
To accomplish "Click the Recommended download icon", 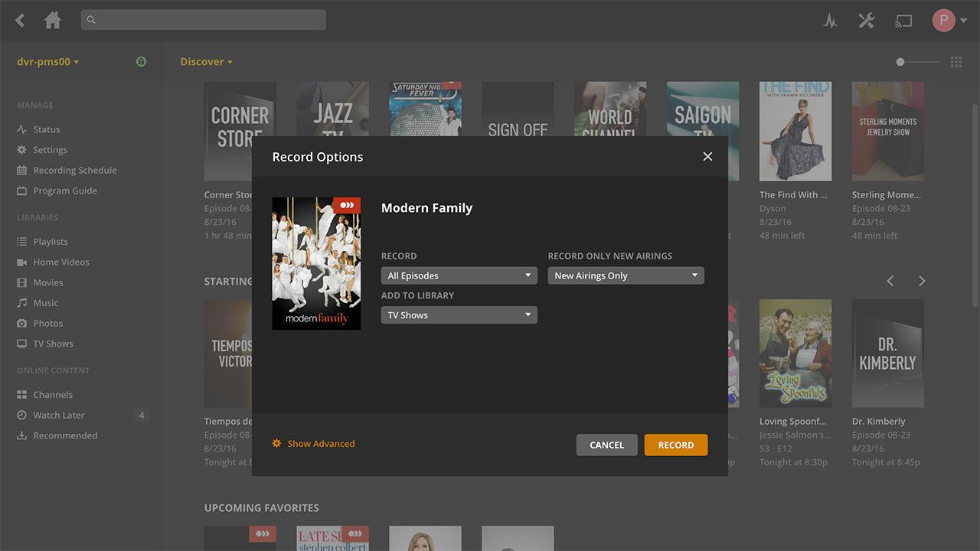I will click(x=21, y=435).
